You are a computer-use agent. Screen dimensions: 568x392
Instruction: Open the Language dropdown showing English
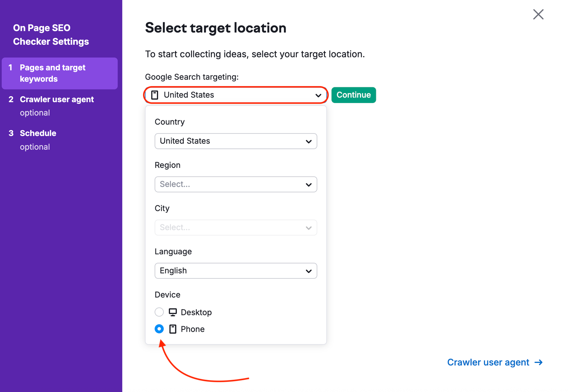pyautogui.click(x=235, y=271)
